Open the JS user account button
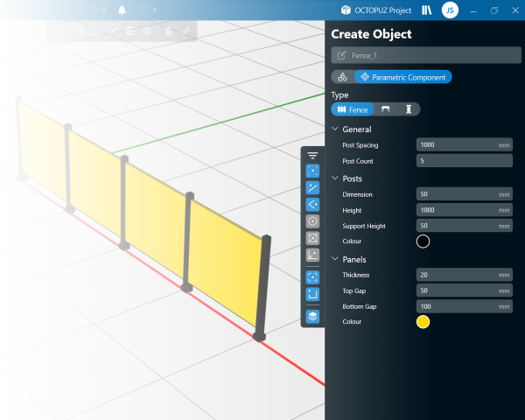 pos(449,10)
